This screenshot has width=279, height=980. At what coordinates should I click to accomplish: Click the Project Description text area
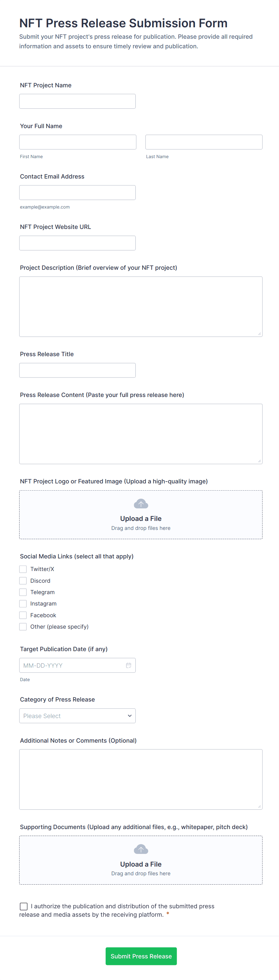[x=141, y=307]
